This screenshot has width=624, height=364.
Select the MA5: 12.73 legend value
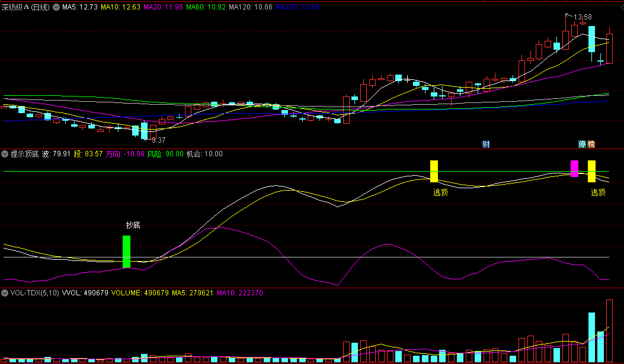tap(80, 7)
